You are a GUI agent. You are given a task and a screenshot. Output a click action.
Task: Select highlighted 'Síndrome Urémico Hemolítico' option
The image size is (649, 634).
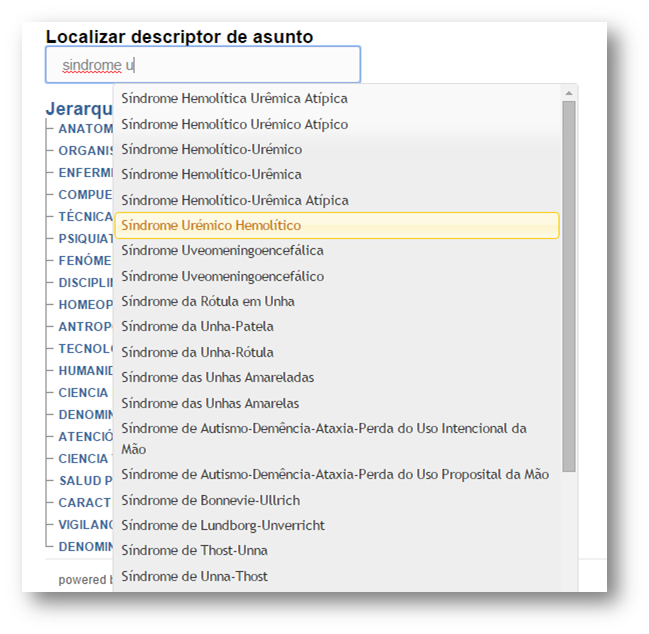[x=337, y=226]
